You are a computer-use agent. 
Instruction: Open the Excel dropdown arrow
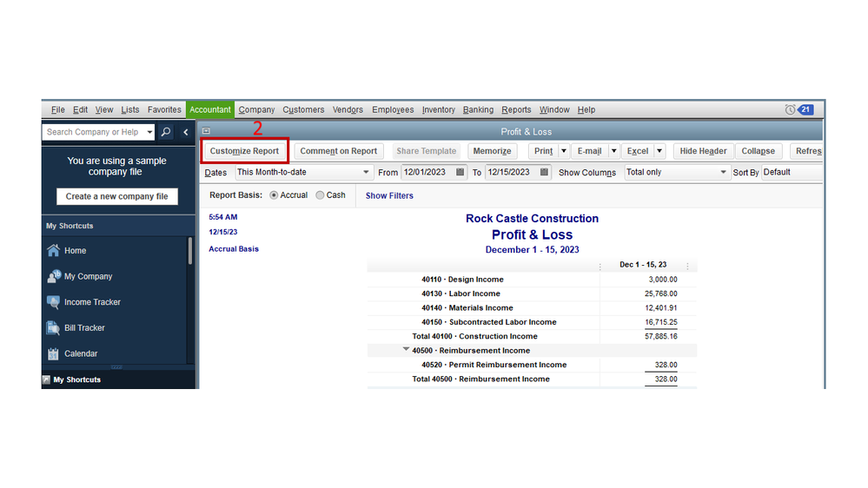click(659, 151)
